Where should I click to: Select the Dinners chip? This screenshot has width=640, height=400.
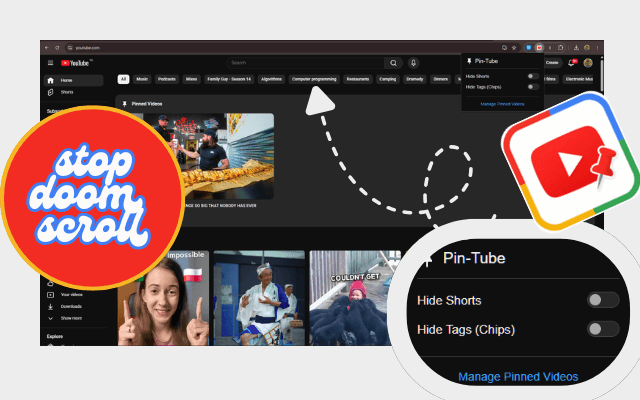(x=441, y=79)
